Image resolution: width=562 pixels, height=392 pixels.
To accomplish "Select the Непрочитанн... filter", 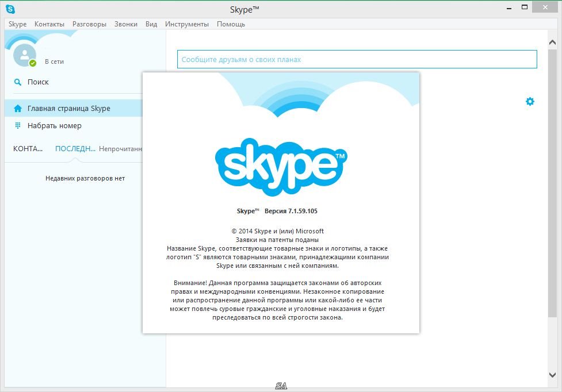I will coord(120,149).
